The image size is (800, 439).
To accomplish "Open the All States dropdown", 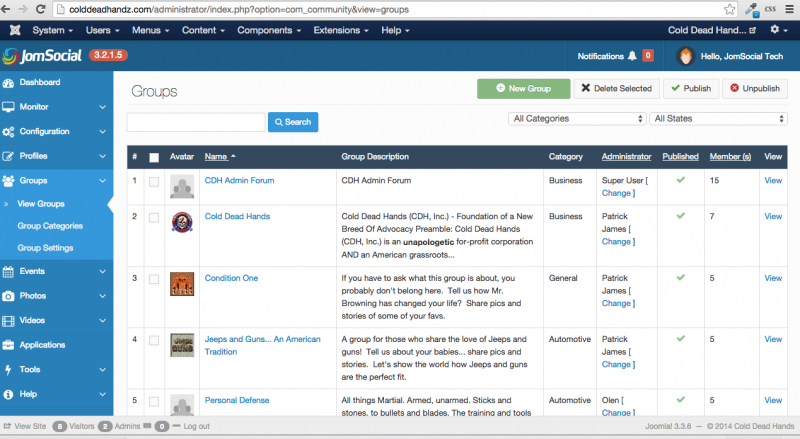I will pyautogui.click(x=718, y=118).
